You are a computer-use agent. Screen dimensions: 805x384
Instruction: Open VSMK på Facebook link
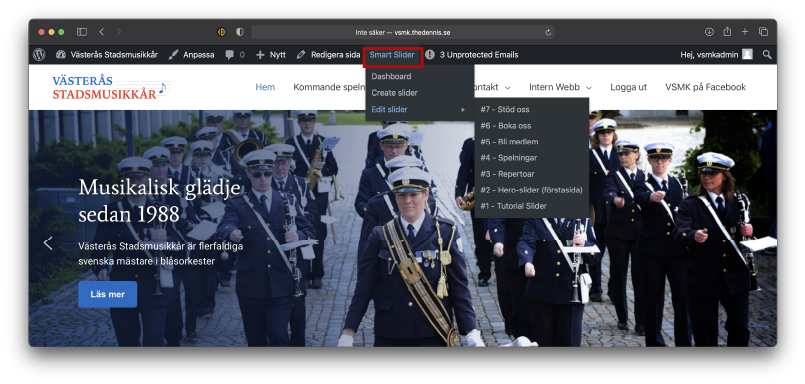pos(705,87)
